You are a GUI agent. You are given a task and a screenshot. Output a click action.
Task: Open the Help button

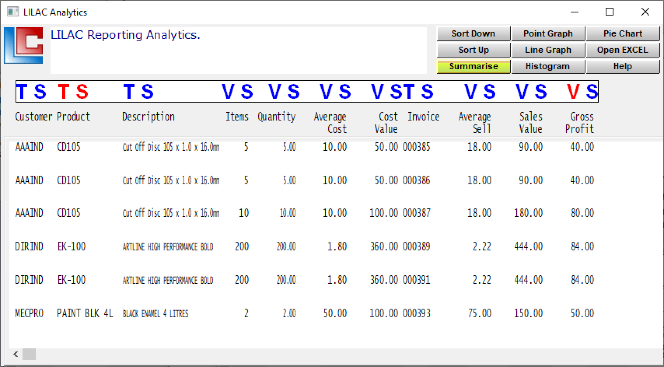(622, 66)
